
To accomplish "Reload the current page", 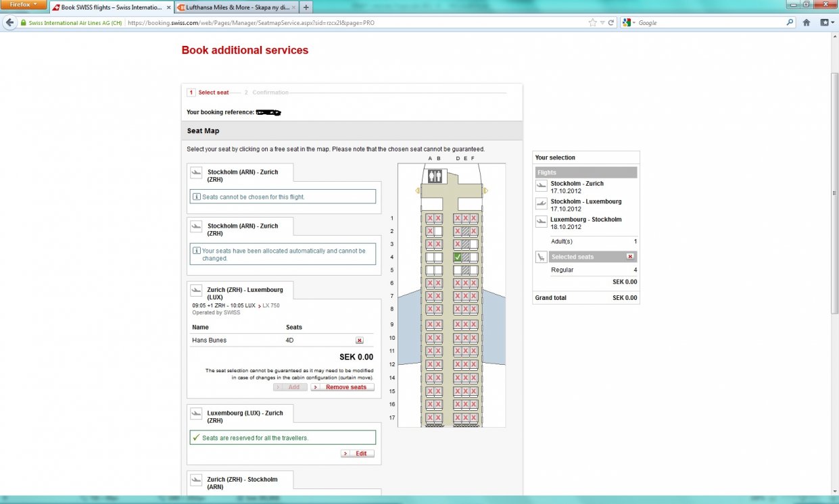I will coord(610,22).
